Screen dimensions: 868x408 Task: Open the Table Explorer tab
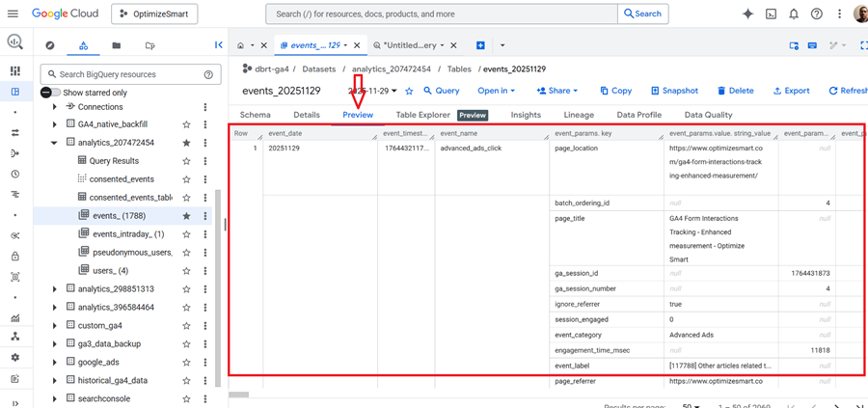[x=423, y=115]
